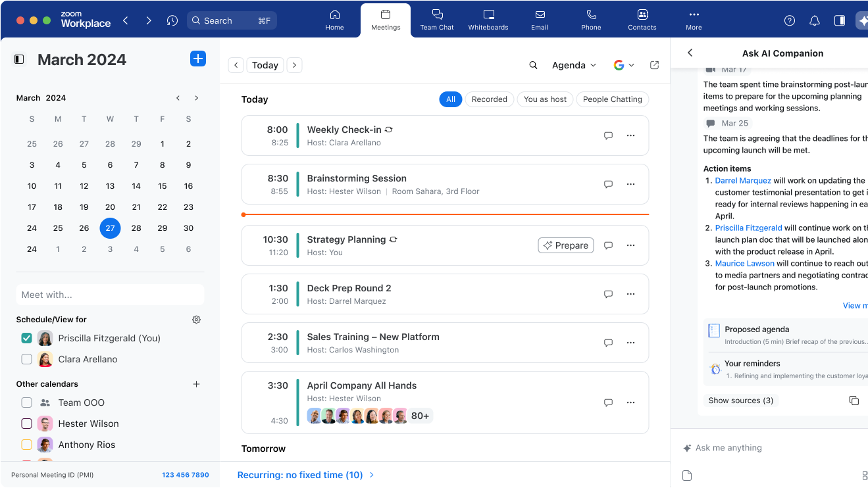868x488 pixels.
Task: Click the blue plus new meeting button
Action: [x=197, y=59]
